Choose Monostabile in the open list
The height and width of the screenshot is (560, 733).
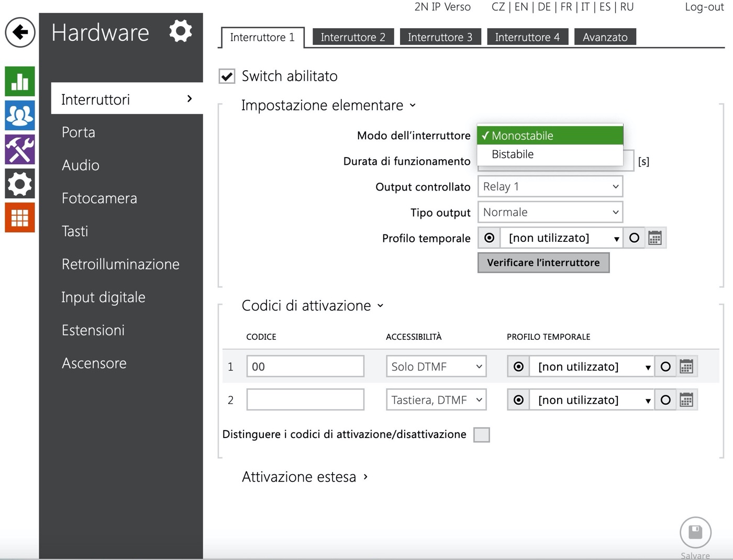point(550,136)
